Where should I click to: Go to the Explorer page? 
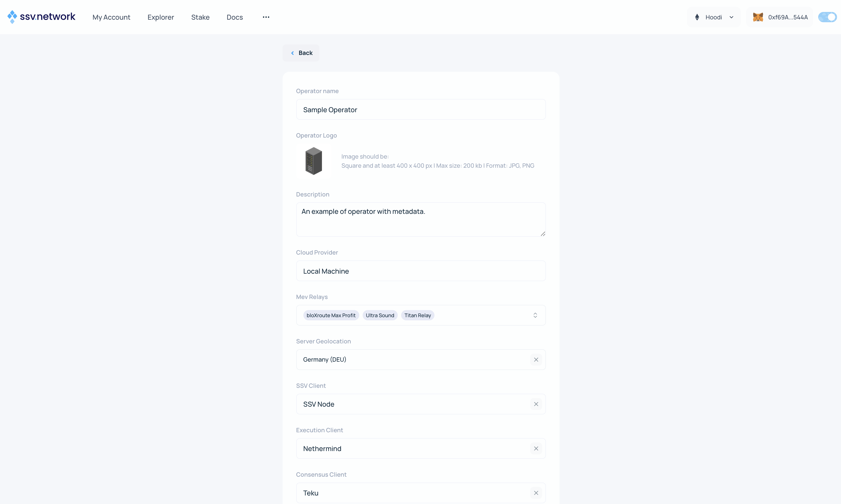(160, 17)
